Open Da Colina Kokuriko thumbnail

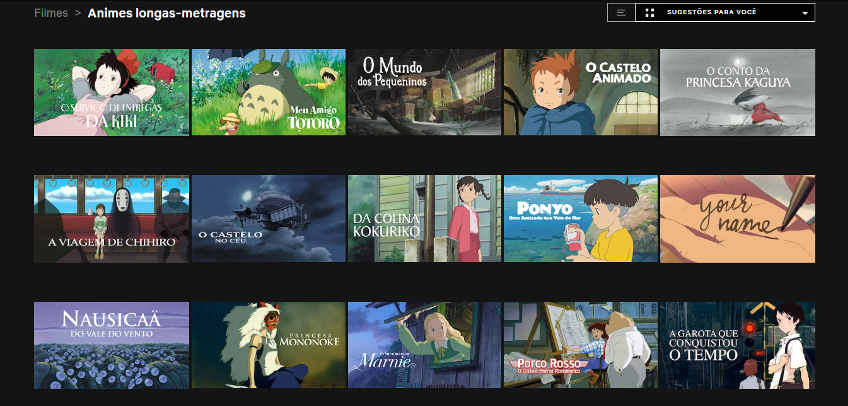coord(425,219)
